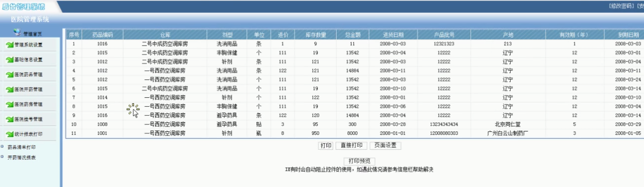Click the green icon next to 医院药房管理

9,105
